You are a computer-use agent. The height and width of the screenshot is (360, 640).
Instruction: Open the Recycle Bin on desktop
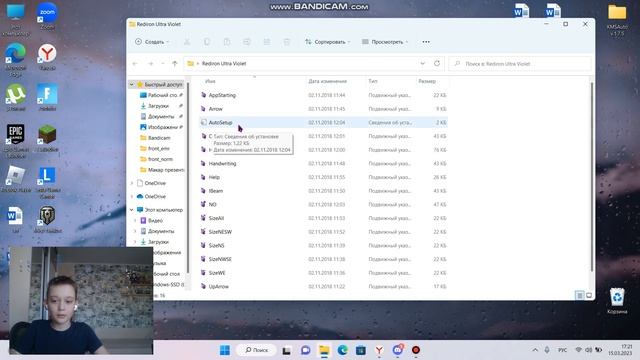click(617, 301)
